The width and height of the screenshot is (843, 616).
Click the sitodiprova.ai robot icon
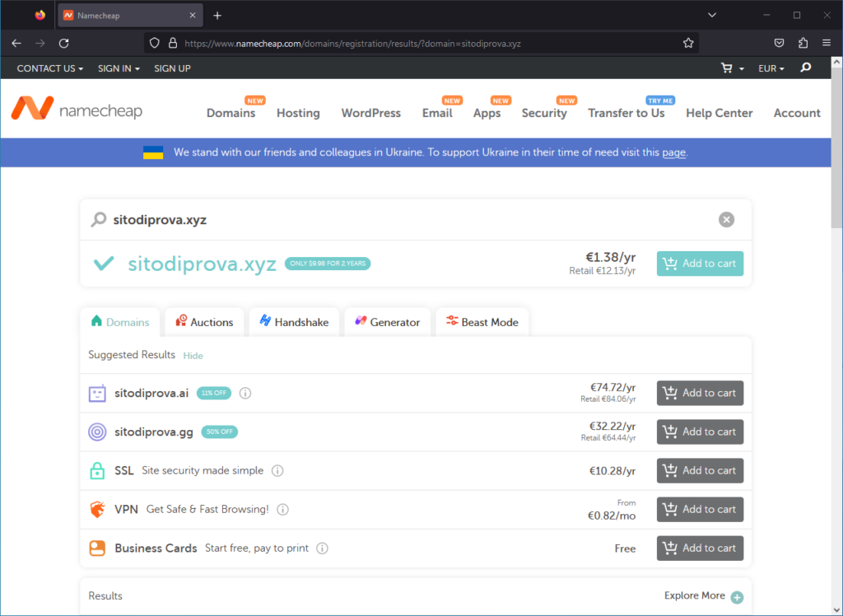coord(97,394)
